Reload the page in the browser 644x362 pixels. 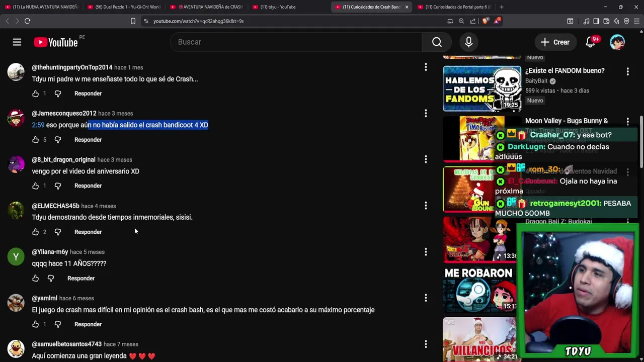(x=28, y=21)
